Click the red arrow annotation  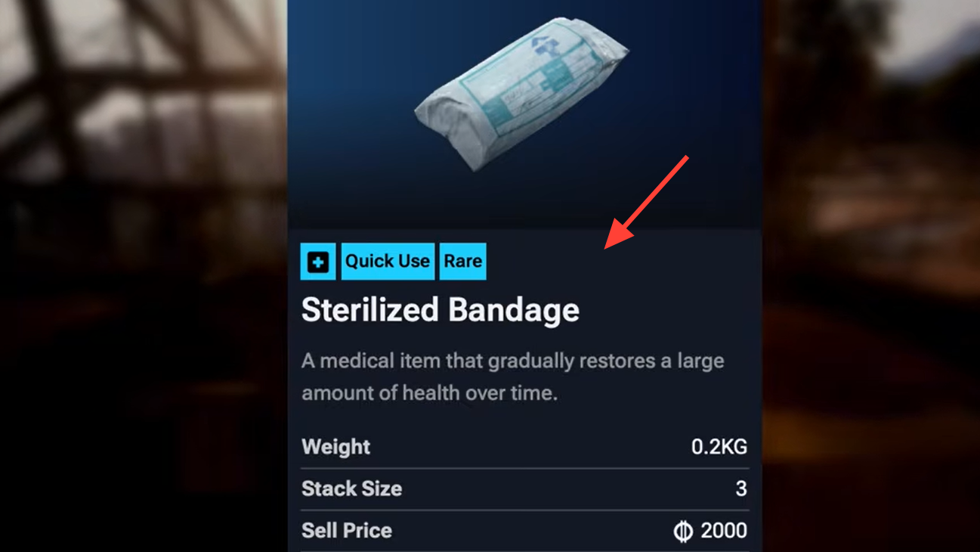(x=647, y=202)
